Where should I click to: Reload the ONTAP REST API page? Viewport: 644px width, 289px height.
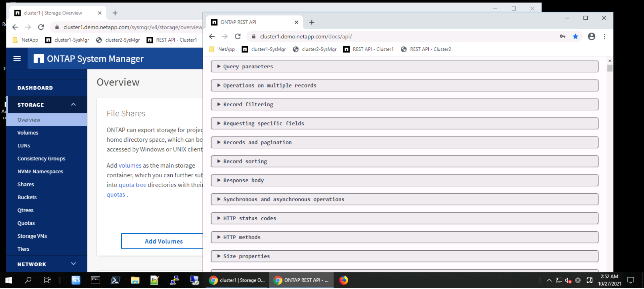(238, 36)
